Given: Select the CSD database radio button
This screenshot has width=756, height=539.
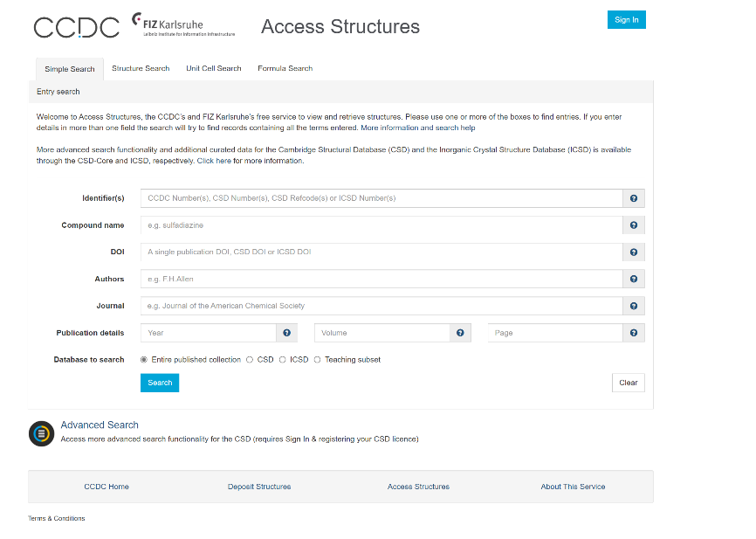Looking at the screenshot, I should point(250,360).
